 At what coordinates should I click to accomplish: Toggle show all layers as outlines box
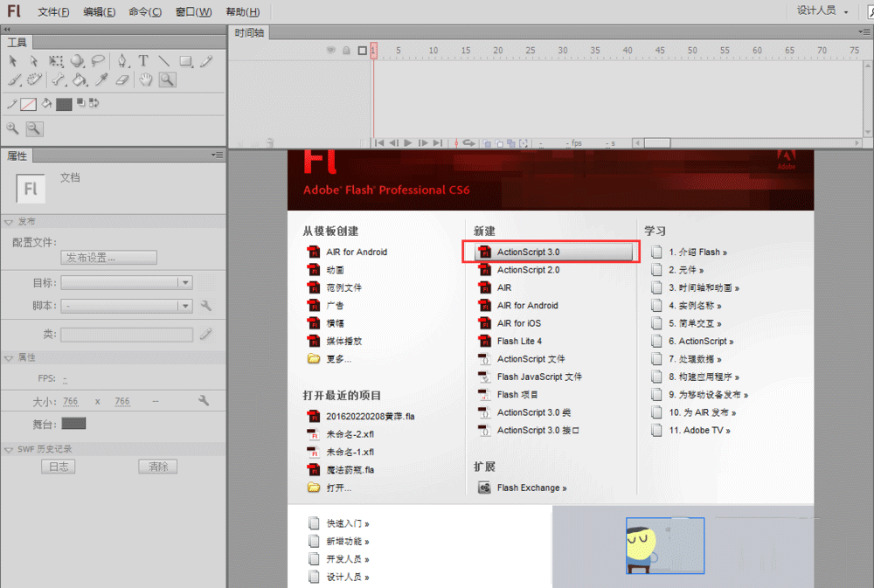tap(363, 51)
